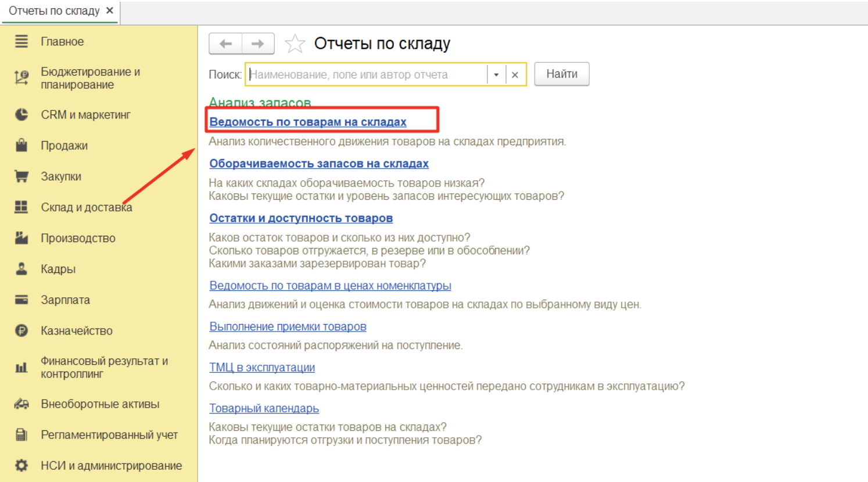
Task: Go to the Зарплата section
Action: tap(65, 300)
